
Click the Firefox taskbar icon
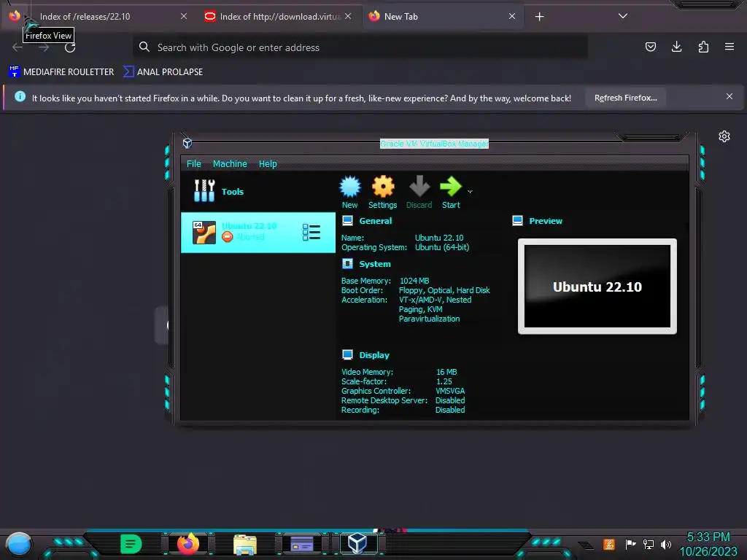coord(188,544)
